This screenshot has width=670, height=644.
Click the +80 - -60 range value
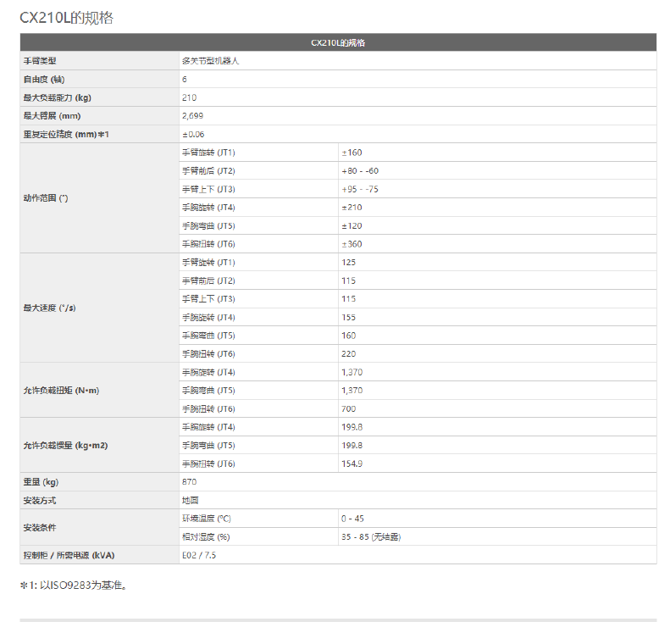coord(360,171)
